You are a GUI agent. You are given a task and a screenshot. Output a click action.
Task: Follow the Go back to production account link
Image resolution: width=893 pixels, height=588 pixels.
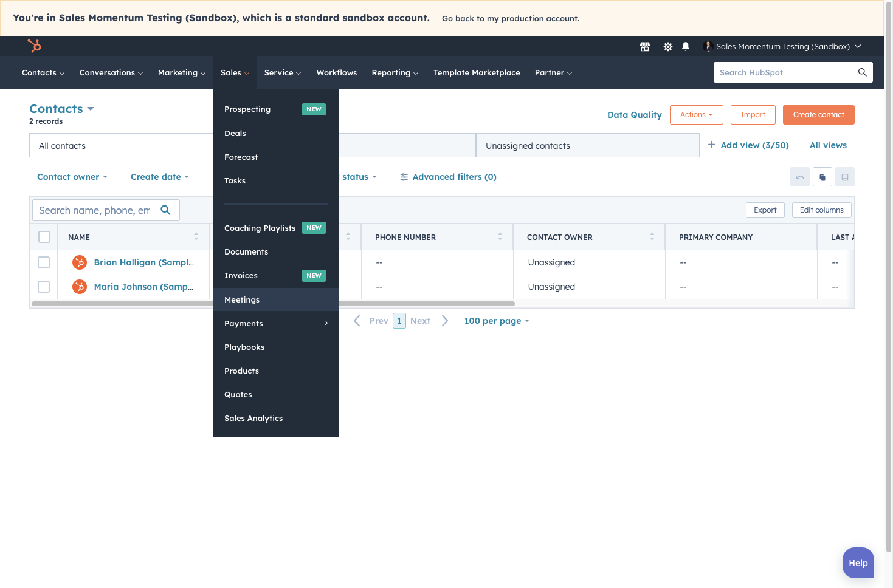(511, 19)
